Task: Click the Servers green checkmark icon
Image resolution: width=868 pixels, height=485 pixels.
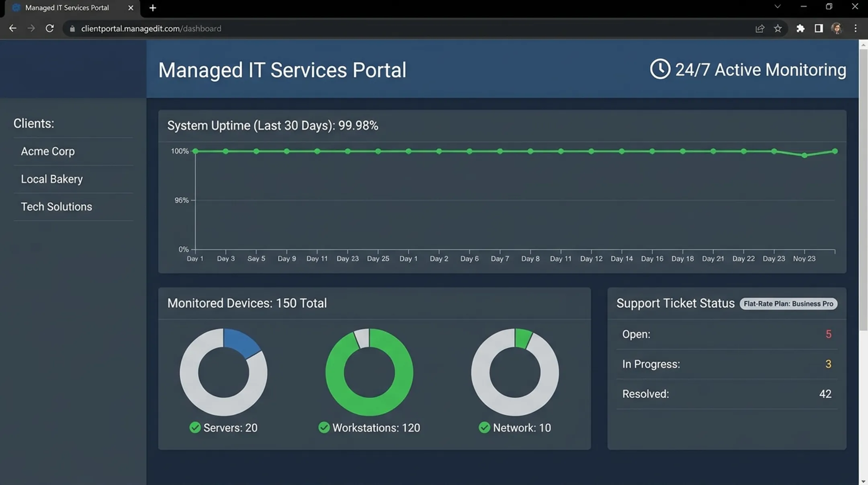Action: [195, 427]
